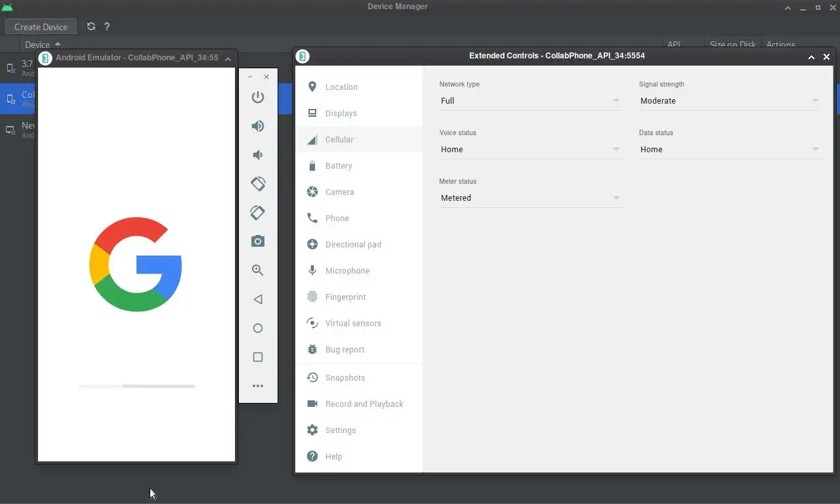Open the Microphone section
Viewport: 840px width, 504px height.
pos(359,270)
